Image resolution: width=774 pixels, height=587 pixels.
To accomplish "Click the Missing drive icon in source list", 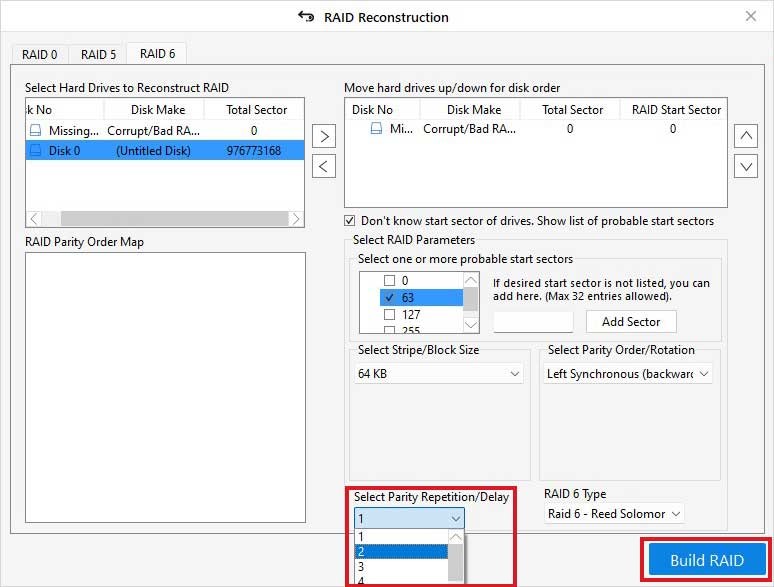I will (36, 130).
